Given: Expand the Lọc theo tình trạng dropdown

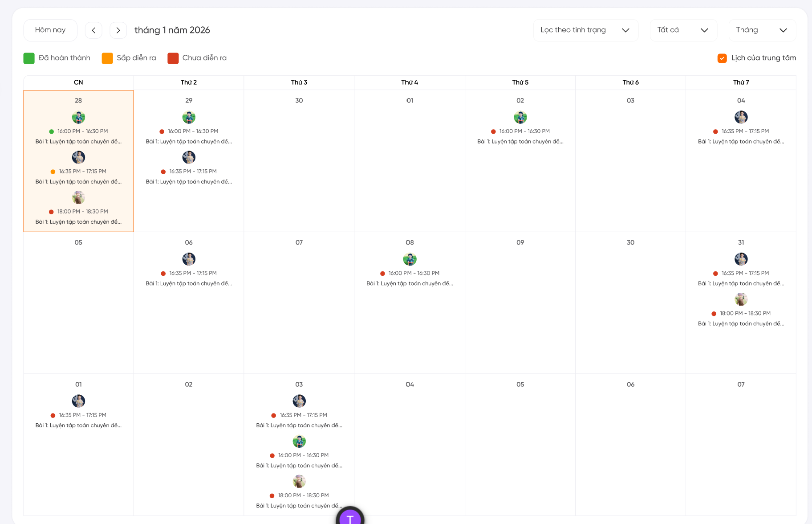Looking at the screenshot, I should click(x=585, y=30).
